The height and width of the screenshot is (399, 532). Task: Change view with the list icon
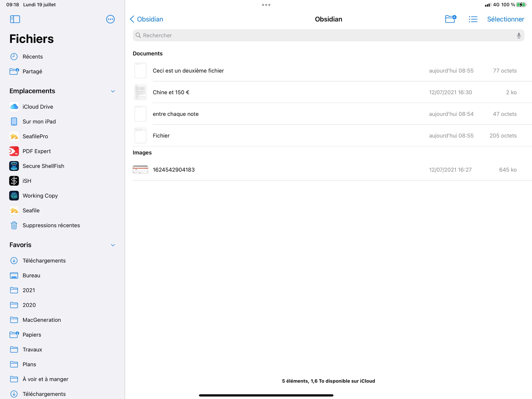click(473, 19)
